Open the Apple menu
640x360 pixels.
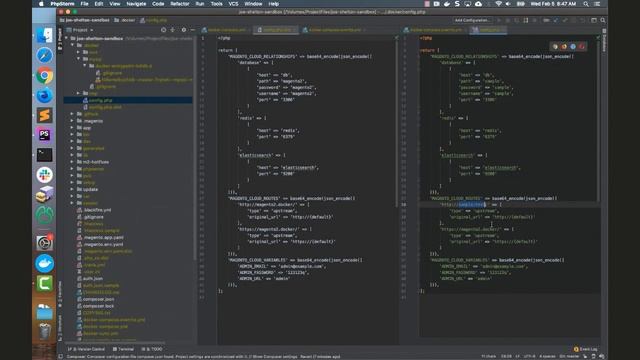[41, 4]
